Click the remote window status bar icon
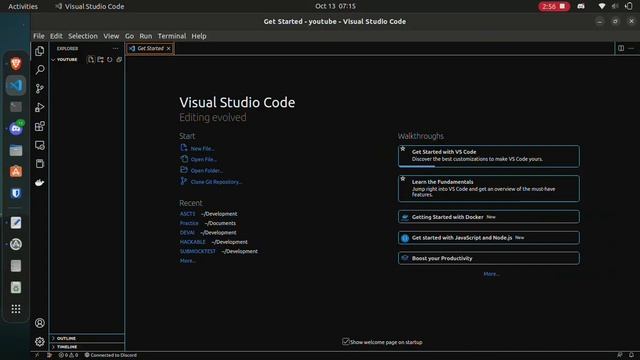The width and height of the screenshot is (640, 360). pos(37,355)
